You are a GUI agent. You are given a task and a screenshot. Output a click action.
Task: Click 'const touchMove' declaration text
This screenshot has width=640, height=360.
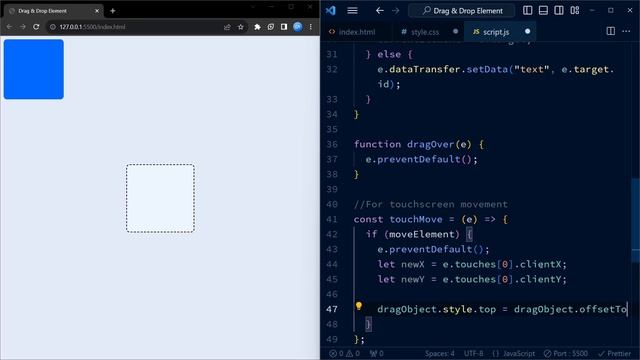398,219
